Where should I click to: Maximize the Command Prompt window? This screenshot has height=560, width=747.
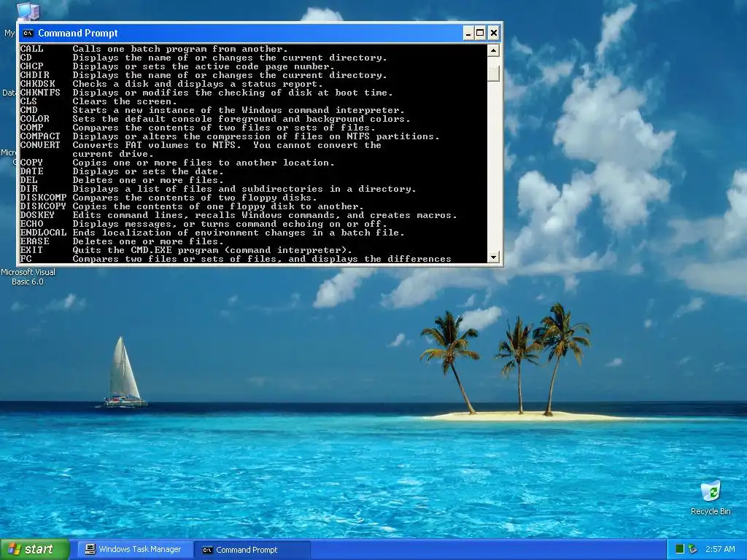point(480,33)
